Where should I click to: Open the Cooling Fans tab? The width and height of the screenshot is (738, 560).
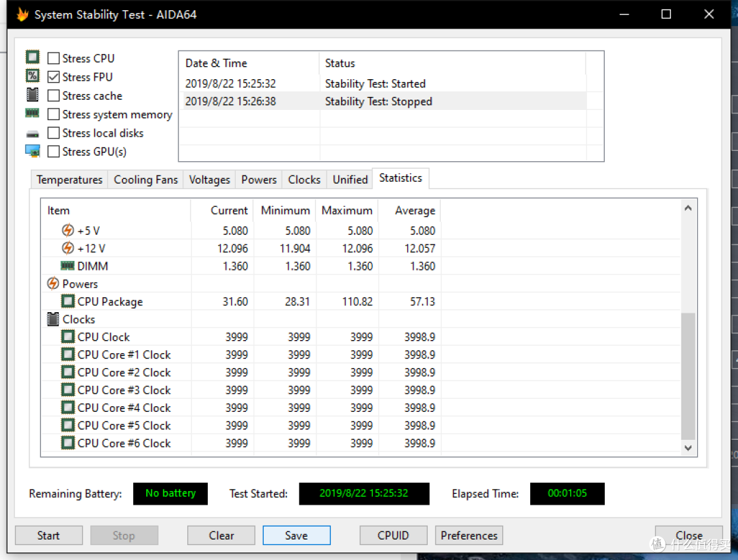(146, 180)
